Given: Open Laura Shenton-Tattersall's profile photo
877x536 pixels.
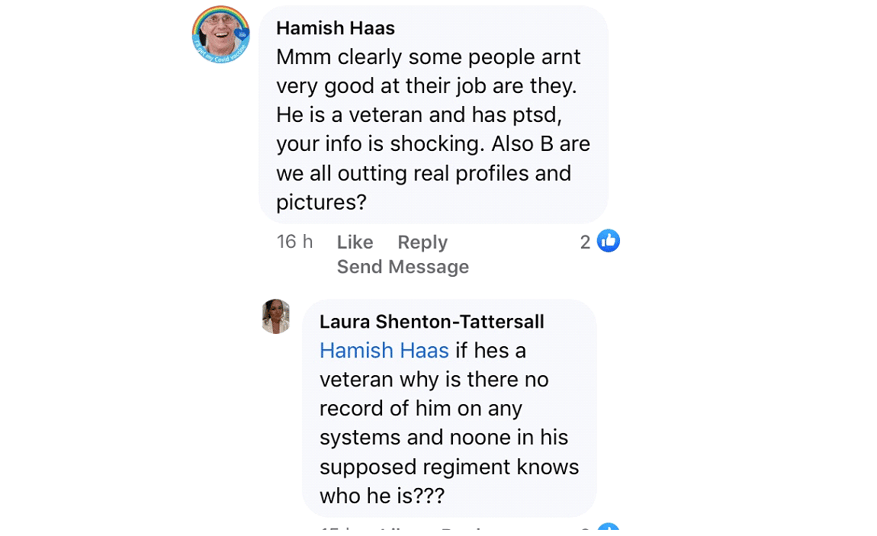Looking at the screenshot, I should click(276, 316).
